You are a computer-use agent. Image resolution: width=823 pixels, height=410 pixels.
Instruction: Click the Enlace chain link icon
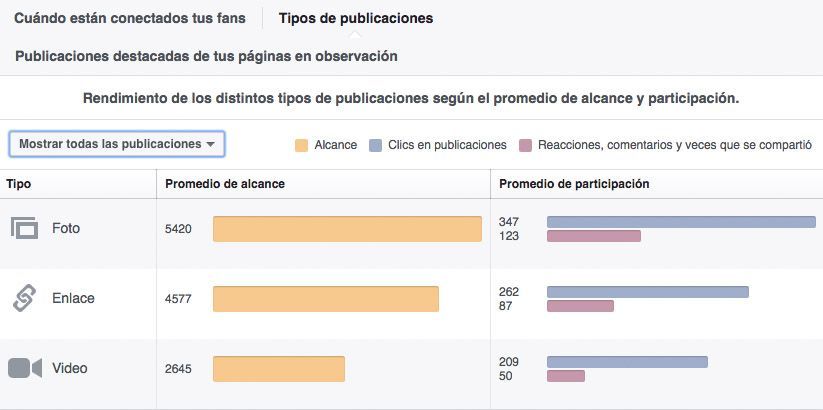[x=24, y=298]
